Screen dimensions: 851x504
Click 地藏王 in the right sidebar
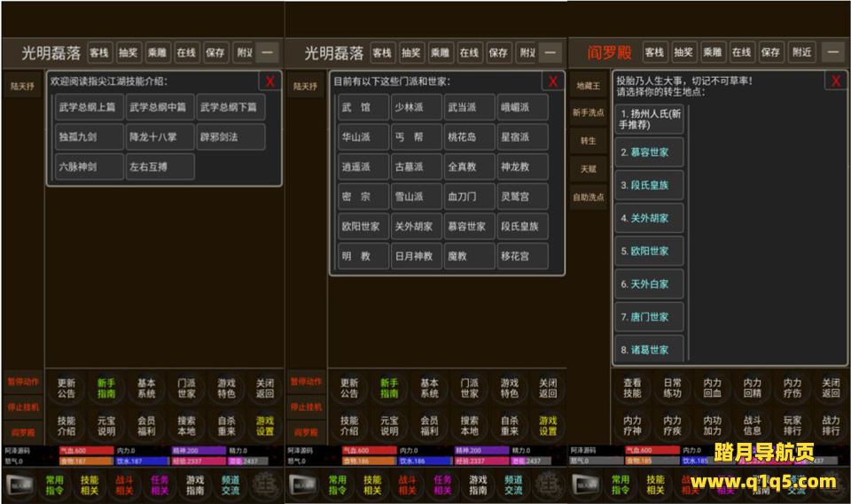589,86
